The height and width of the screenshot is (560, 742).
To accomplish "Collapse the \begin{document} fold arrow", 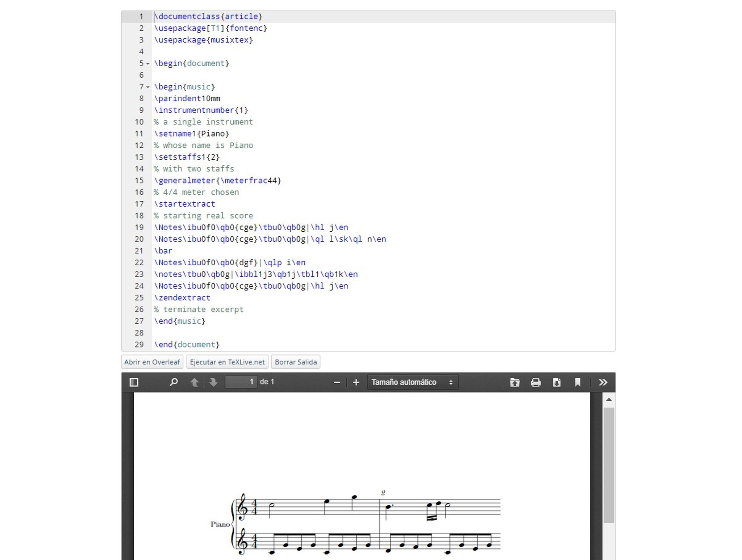I will click(148, 64).
